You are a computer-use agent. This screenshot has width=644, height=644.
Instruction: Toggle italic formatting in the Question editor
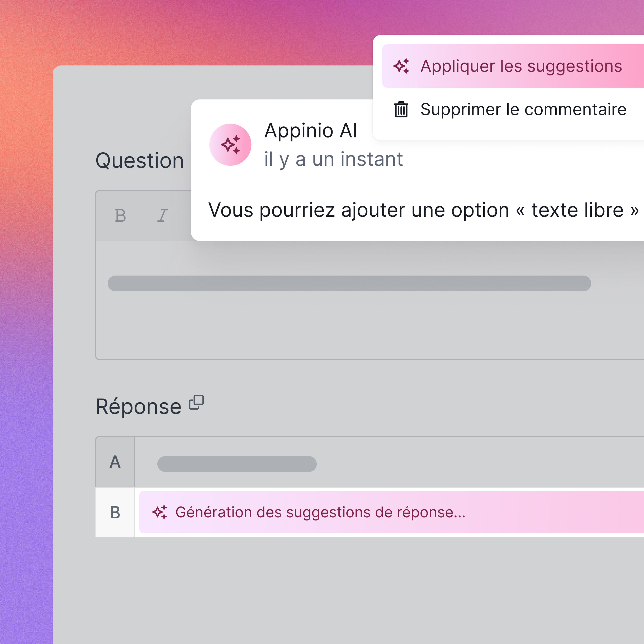[x=162, y=216]
